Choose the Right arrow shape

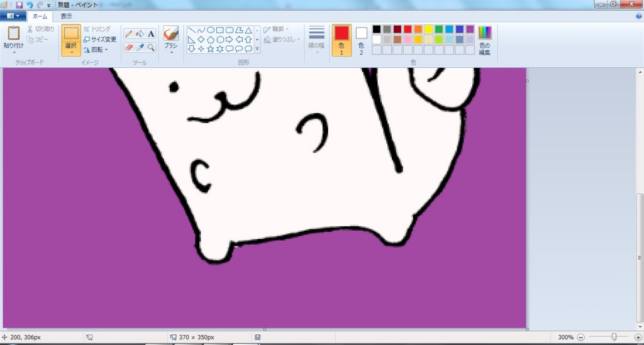click(229, 40)
